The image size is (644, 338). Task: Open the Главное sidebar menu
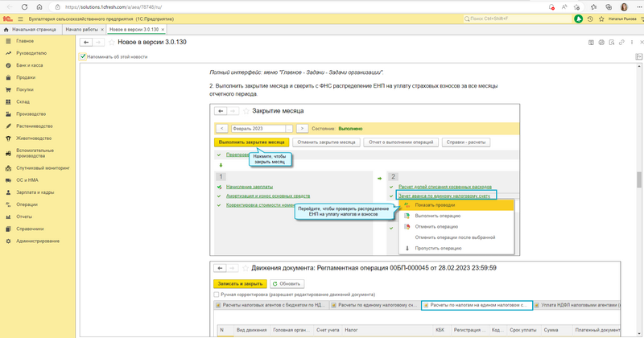click(x=25, y=41)
